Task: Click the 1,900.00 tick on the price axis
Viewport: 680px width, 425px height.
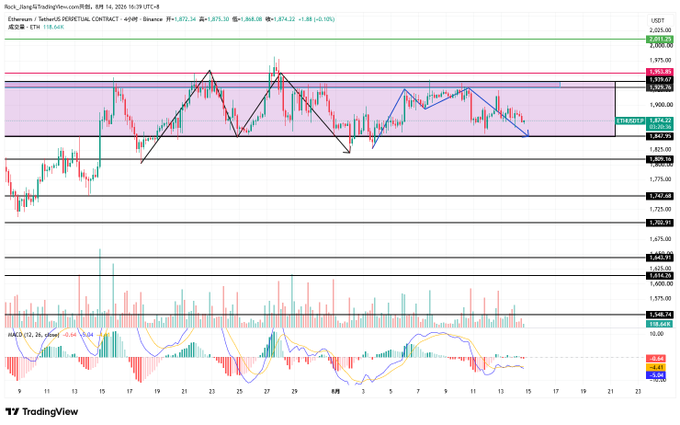Action: click(661, 105)
